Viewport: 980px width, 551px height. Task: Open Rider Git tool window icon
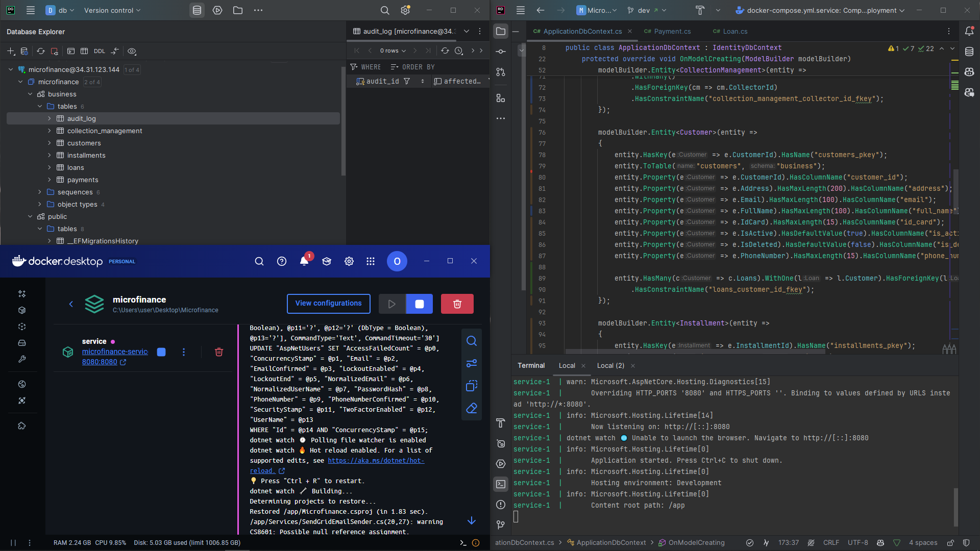501,525
